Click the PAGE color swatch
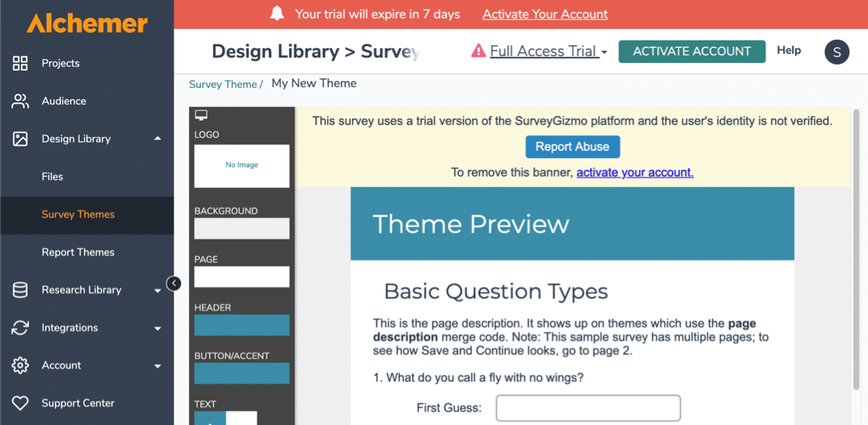The height and width of the screenshot is (425, 868). 242,276
